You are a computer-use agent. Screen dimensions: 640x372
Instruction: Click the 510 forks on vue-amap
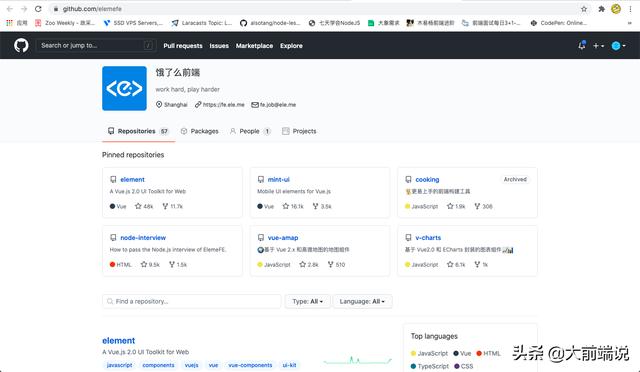(x=337, y=265)
